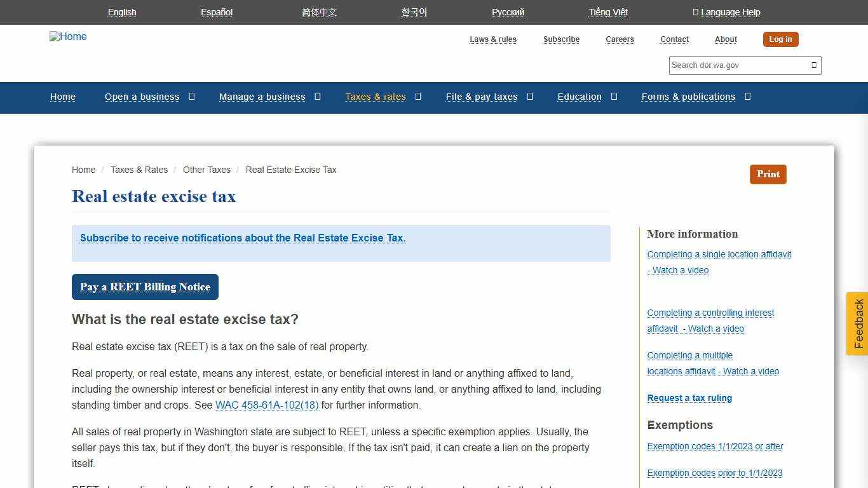Click the File & pay taxes dropdown arrow

click(531, 97)
